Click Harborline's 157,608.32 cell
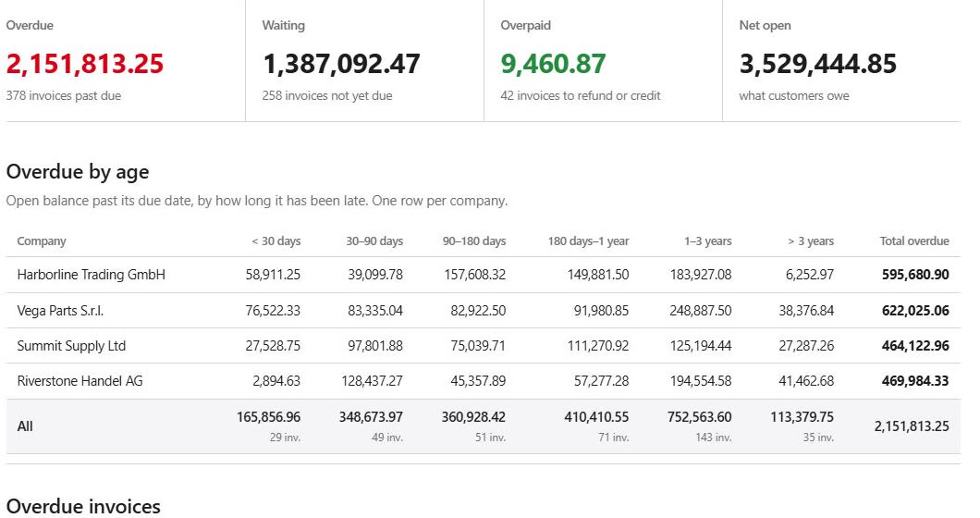 coord(475,275)
